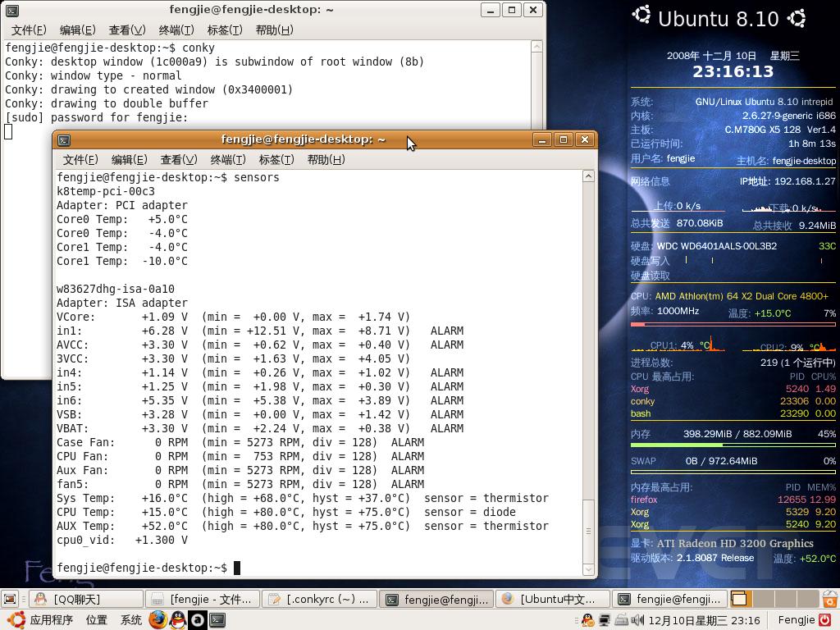Viewport: 840px width, 630px height.
Task: Open the volume control speaker icon
Action: point(637,620)
